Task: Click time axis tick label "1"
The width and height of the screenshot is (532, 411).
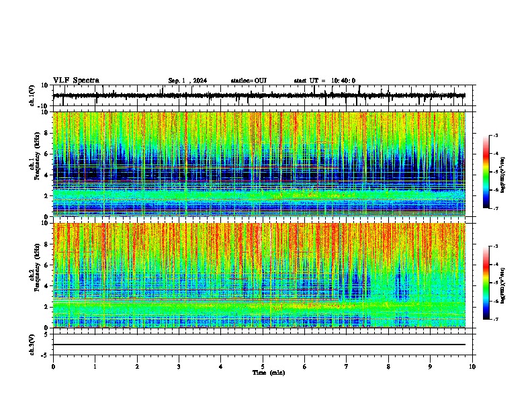Action: 95,367
